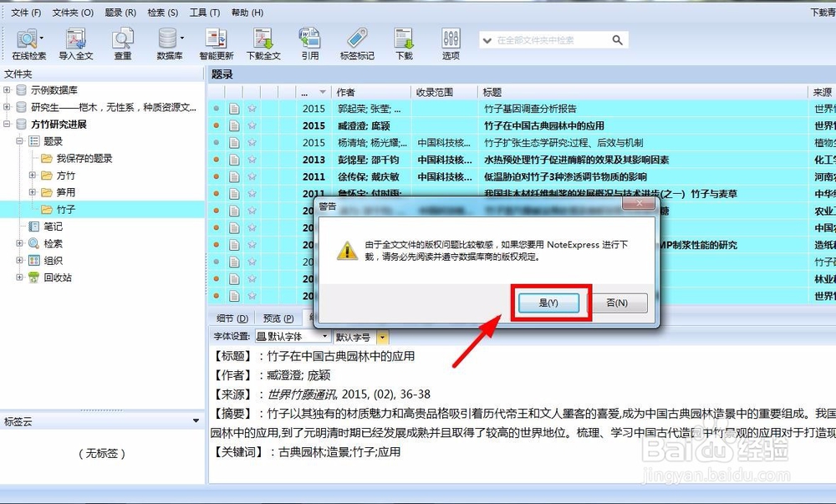This screenshot has width=836, height=504.
Task: Sort by the 标题 column header
Action: (642, 92)
